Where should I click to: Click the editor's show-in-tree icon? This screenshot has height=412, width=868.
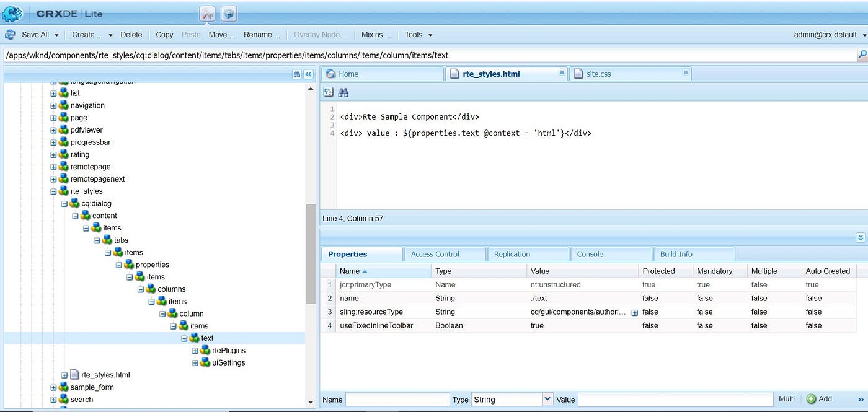pyautogui.click(x=329, y=92)
